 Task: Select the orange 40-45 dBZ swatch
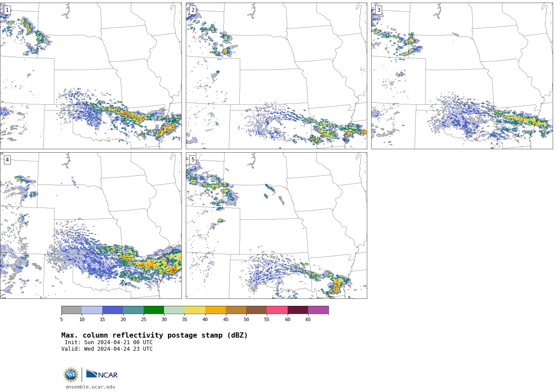point(215,310)
